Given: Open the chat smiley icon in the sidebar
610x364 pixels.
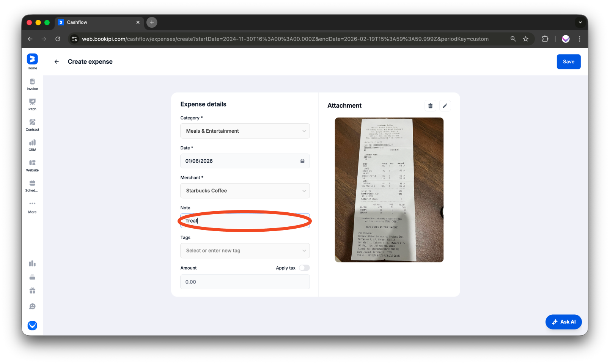Looking at the screenshot, I should coord(32,306).
